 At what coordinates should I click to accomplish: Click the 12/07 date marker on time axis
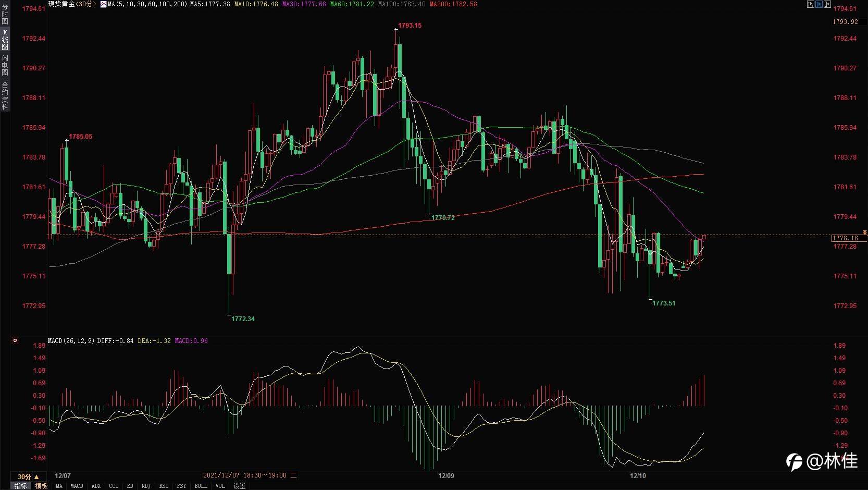tap(63, 476)
